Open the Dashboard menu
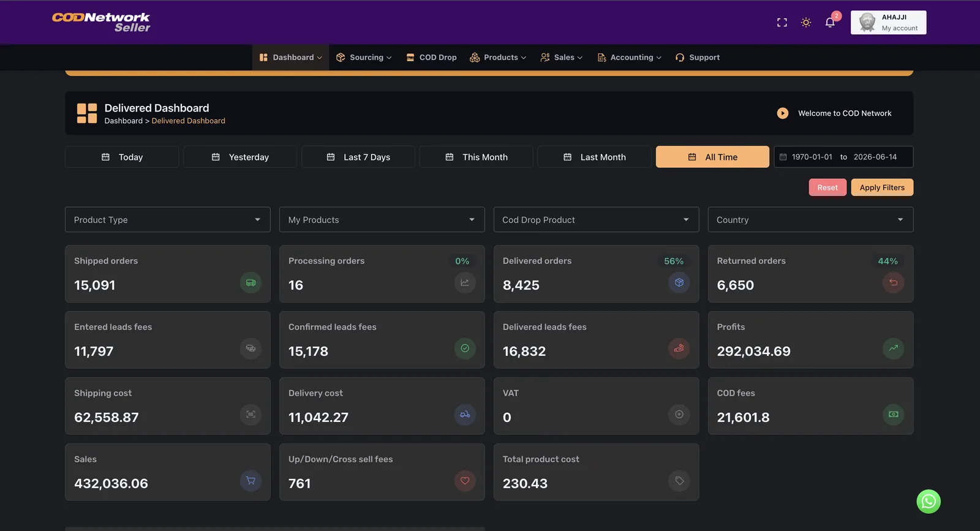The width and height of the screenshot is (980, 531). (x=290, y=58)
